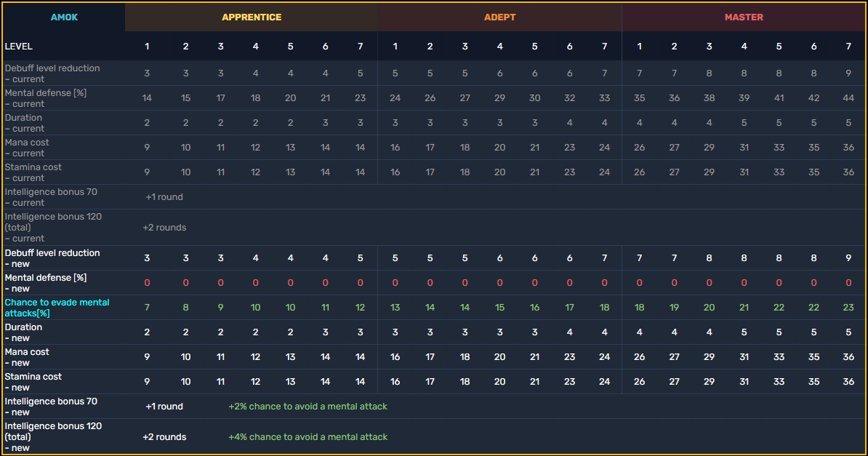
Task: Click the 'Duration – current' row label
Action: coord(25,123)
